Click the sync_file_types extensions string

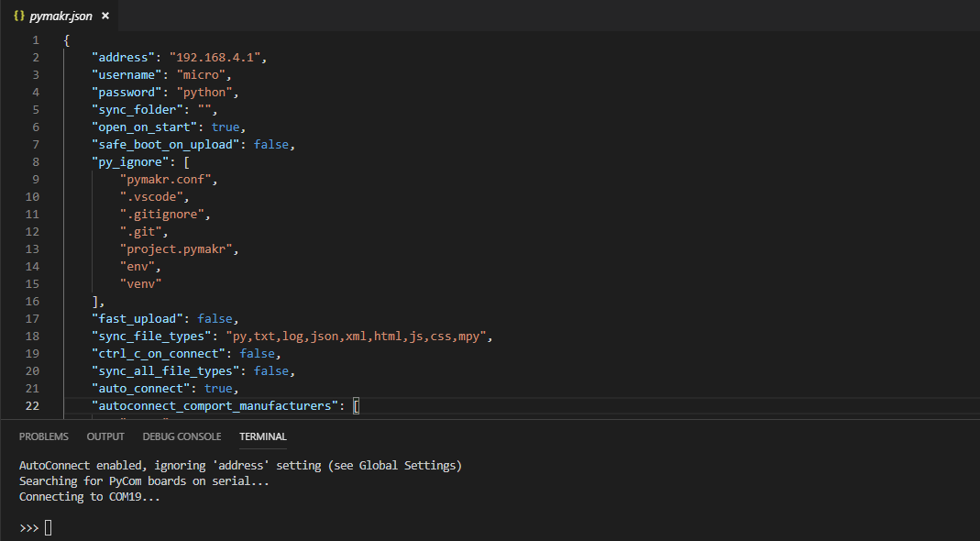pyautogui.click(x=359, y=337)
